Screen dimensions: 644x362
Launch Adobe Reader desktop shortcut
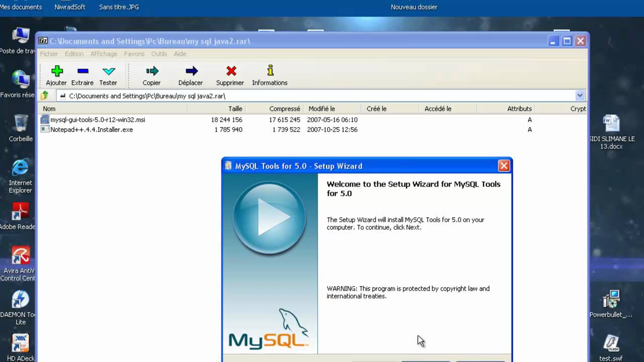click(21, 212)
